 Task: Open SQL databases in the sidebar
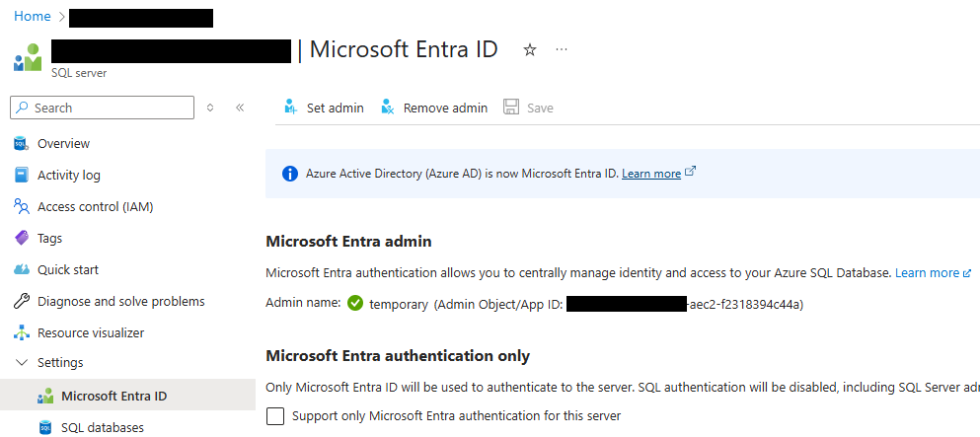pyautogui.click(x=102, y=428)
